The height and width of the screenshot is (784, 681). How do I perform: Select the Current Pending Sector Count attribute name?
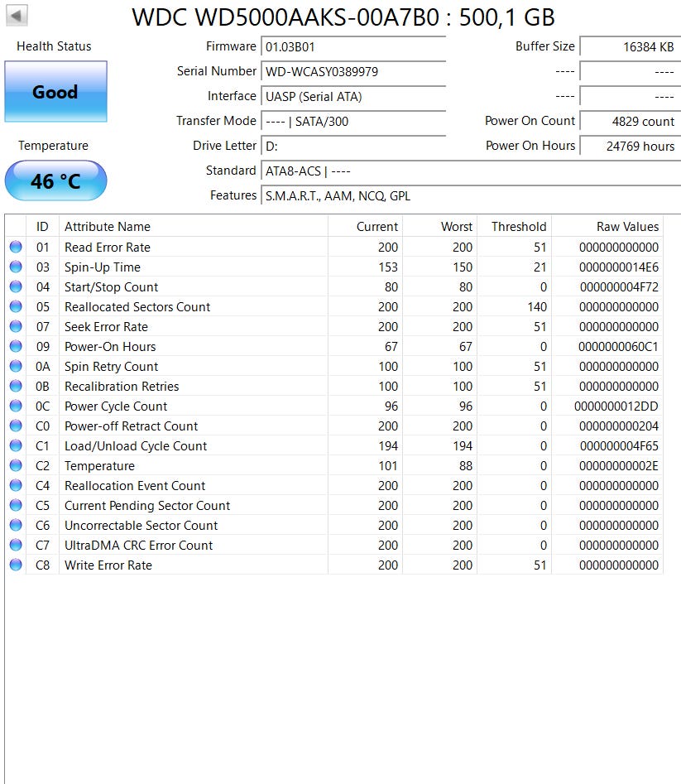[x=147, y=506]
